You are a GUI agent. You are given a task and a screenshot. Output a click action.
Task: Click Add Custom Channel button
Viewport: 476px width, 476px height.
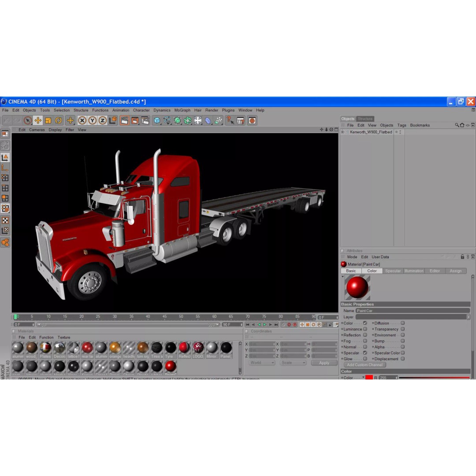coord(364,365)
